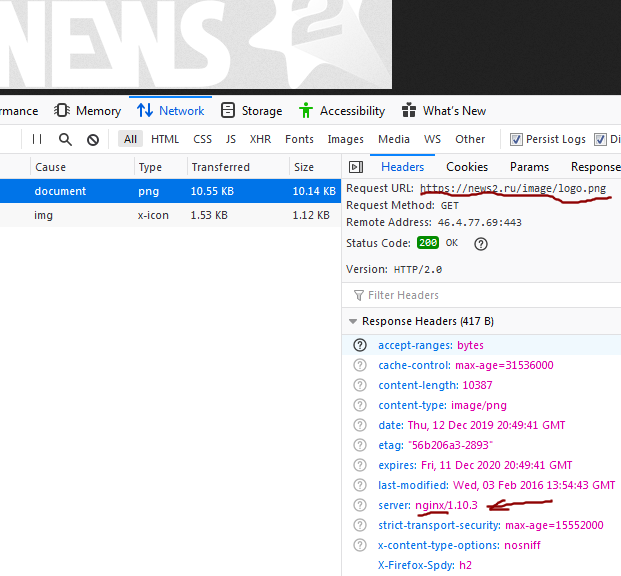Click the NEWS2 logo image

pyautogui.click(x=196, y=44)
